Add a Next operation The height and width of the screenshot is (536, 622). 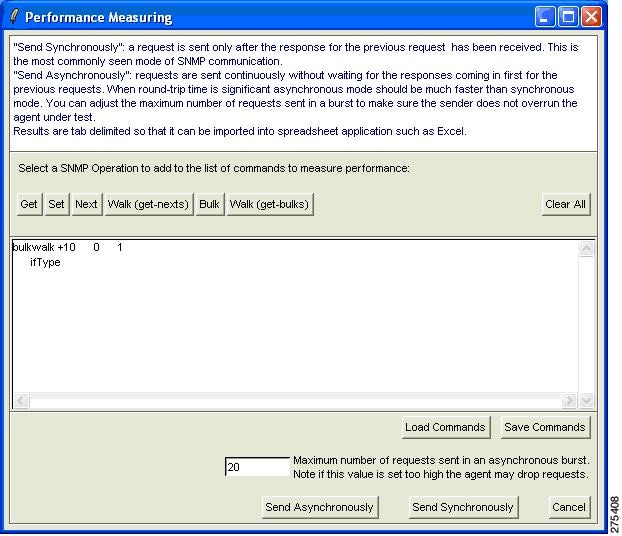pyautogui.click(x=86, y=204)
